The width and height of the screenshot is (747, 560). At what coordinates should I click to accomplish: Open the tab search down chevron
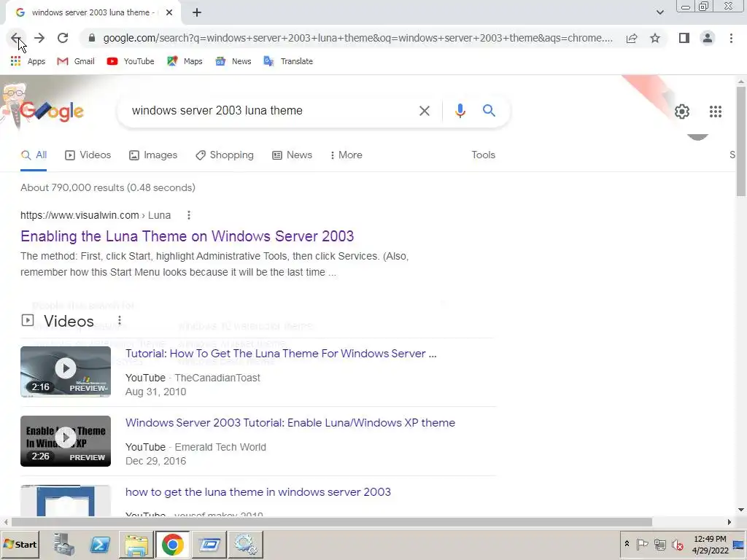(659, 13)
